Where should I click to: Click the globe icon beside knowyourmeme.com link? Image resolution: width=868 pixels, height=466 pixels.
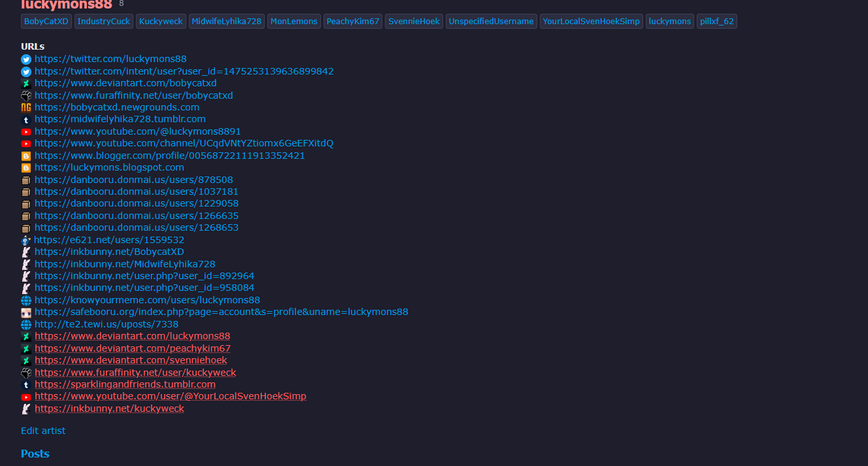[26, 301]
